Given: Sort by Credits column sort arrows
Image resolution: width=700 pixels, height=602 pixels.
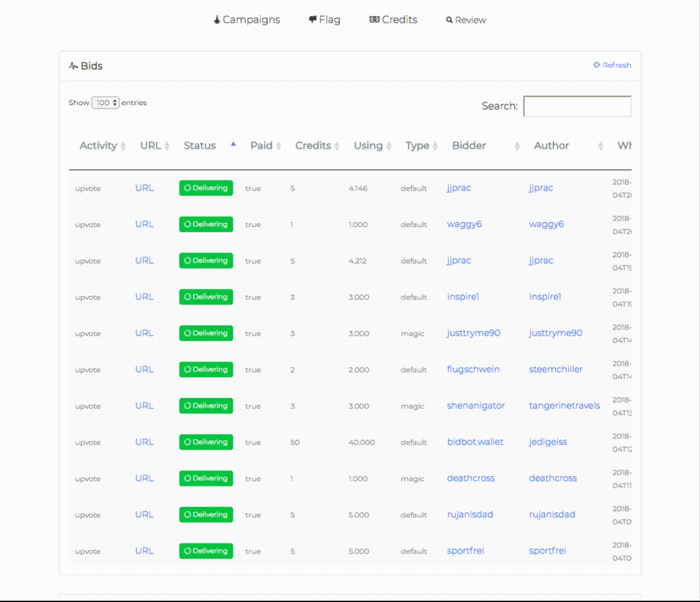Looking at the screenshot, I should [337, 146].
